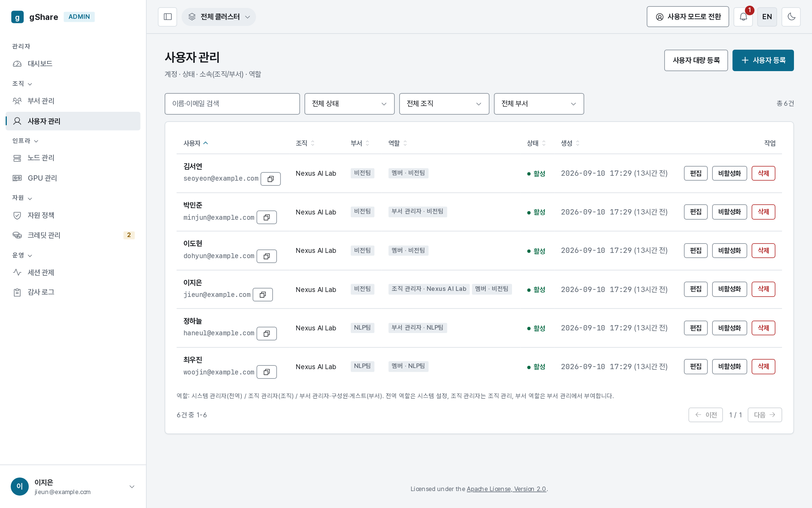Click the gShare logo icon
Viewport: 812px width, 508px height.
pos(17,17)
